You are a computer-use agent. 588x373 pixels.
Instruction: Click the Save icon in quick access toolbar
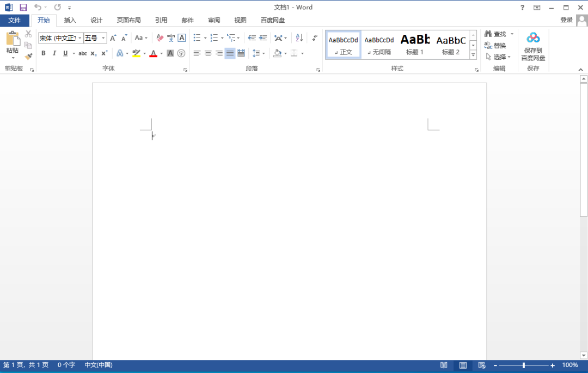[x=23, y=7]
